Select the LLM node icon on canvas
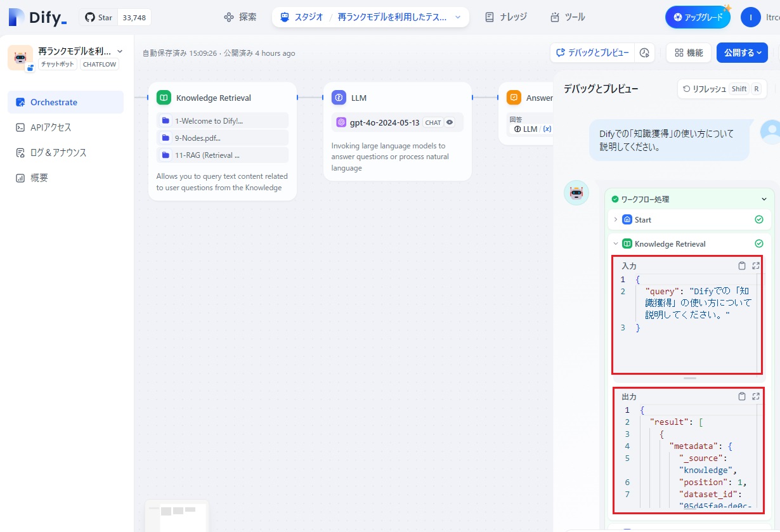 coord(339,98)
